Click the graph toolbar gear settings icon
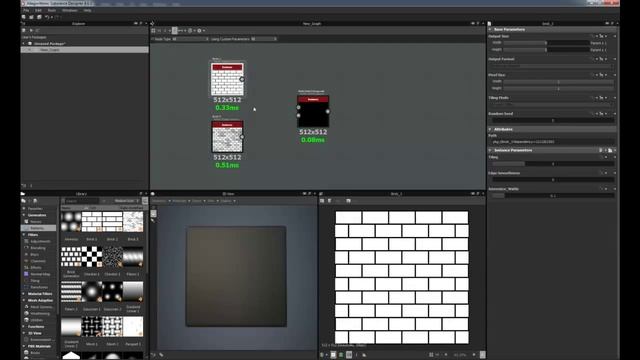 click(x=200, y=31)
